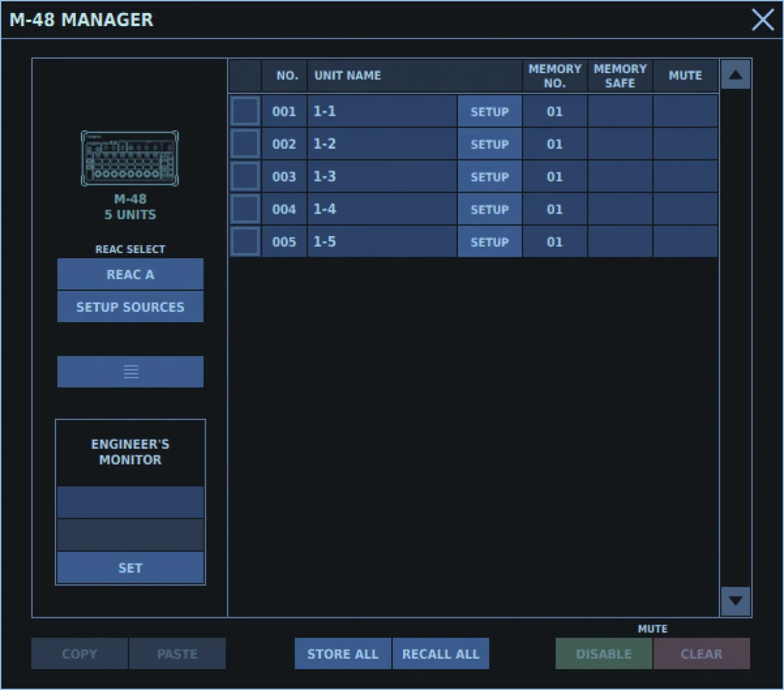Mute unit 1-1 in the Mute column
The image size is (784, 690).
(x=685, y=111)
